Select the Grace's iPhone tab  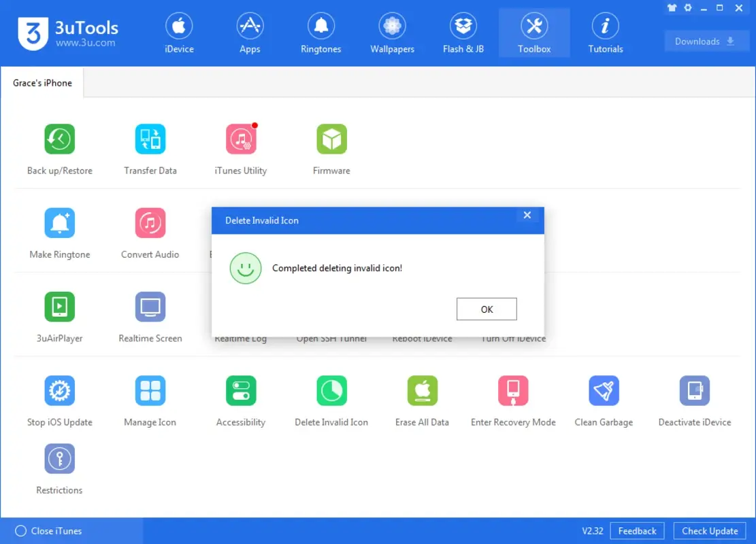pyautogui.click(x=42, y=82)
